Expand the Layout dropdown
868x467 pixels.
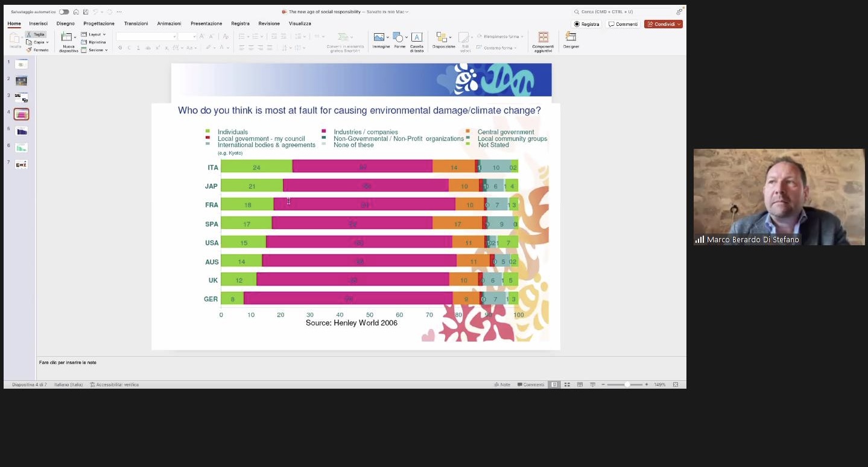93,34
